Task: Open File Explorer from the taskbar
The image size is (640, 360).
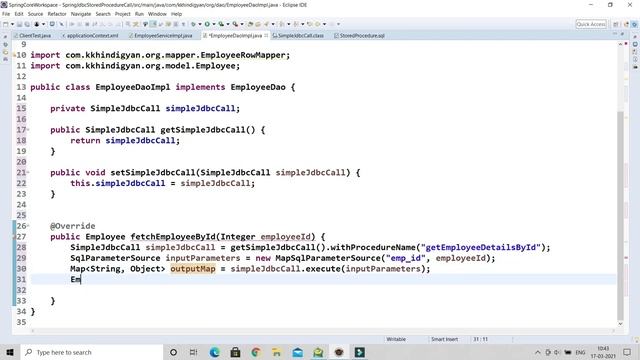Action: [277, 352]
